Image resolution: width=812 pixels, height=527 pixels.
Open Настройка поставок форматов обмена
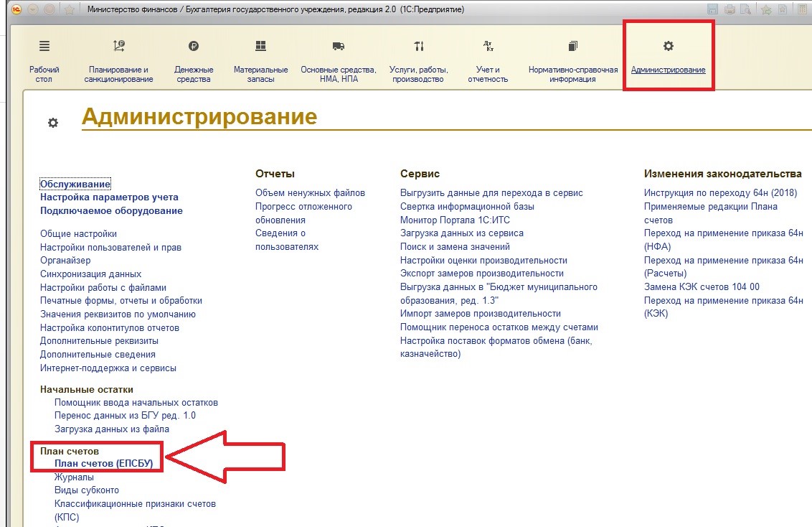tap(496, 348)
